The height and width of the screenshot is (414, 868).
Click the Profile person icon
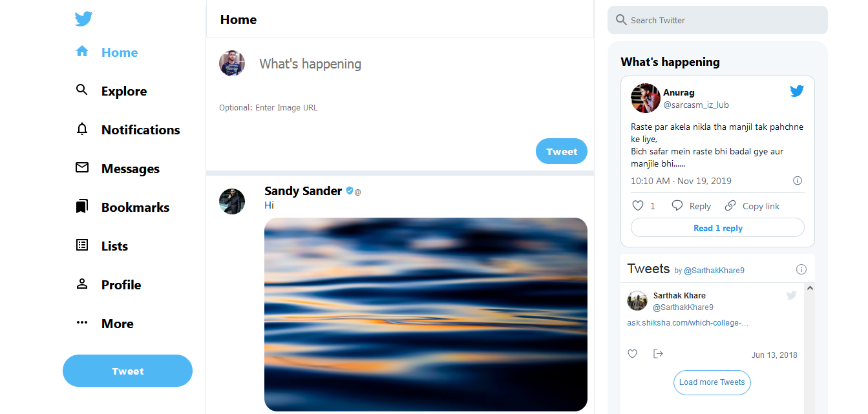[x=82, y=284]
